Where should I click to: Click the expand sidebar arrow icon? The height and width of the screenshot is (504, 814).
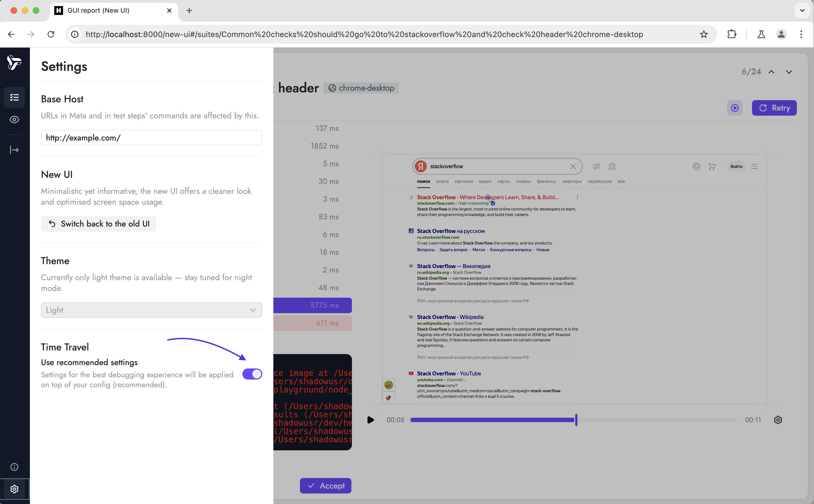[x=14, y=150]
